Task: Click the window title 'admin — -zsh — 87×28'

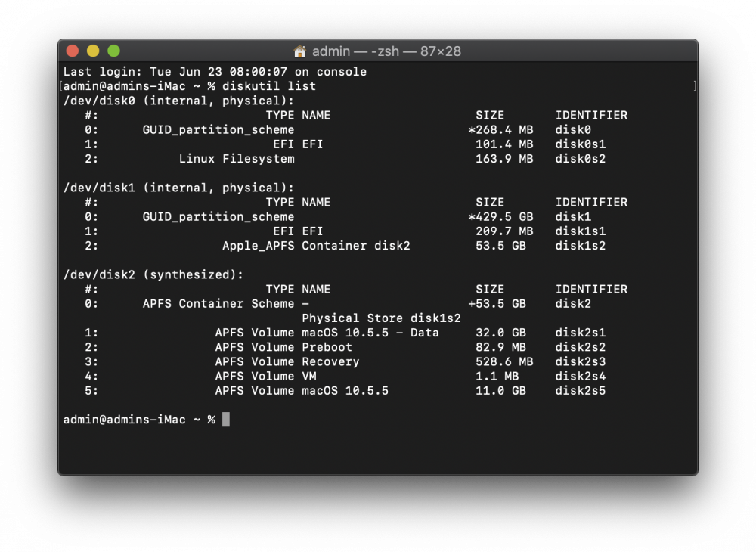Action: 386,51
